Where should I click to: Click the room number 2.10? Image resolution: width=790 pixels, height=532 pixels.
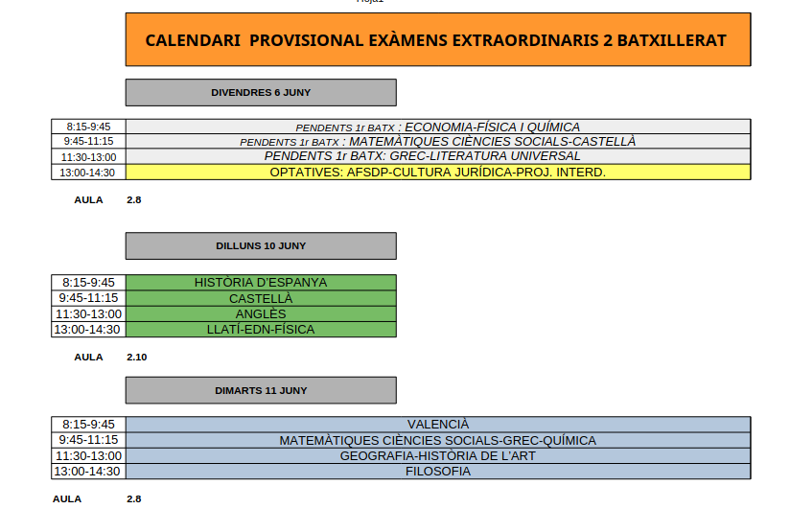[136, 358]
